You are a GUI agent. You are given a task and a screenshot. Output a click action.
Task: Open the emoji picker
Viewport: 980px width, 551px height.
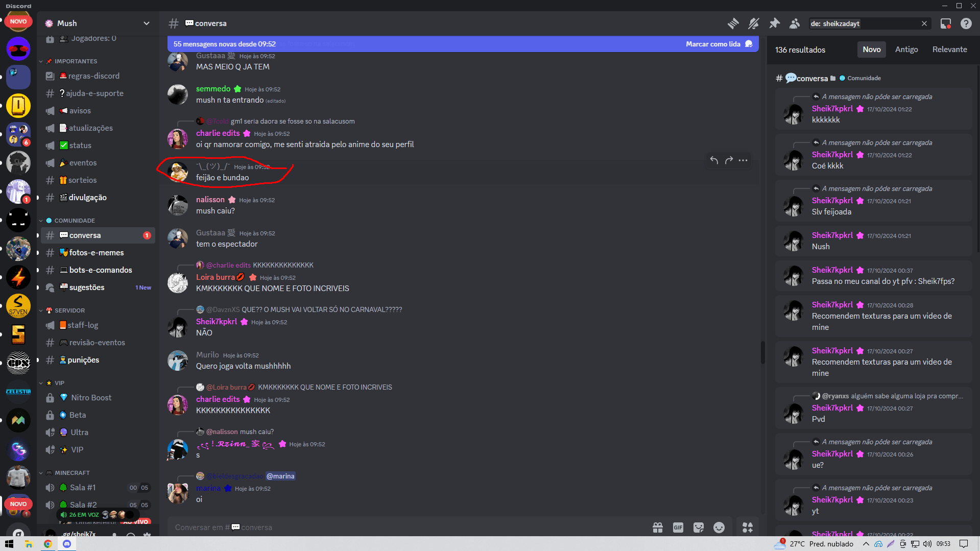(x=719, y=528)
